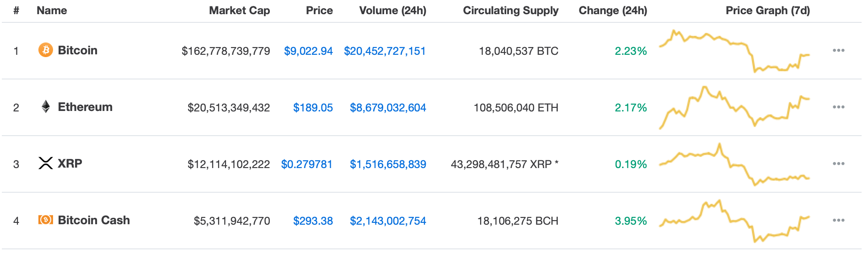Open the more options dots for Bitcoin
This screenshot has height=253, width=868.
click(838, 50)
